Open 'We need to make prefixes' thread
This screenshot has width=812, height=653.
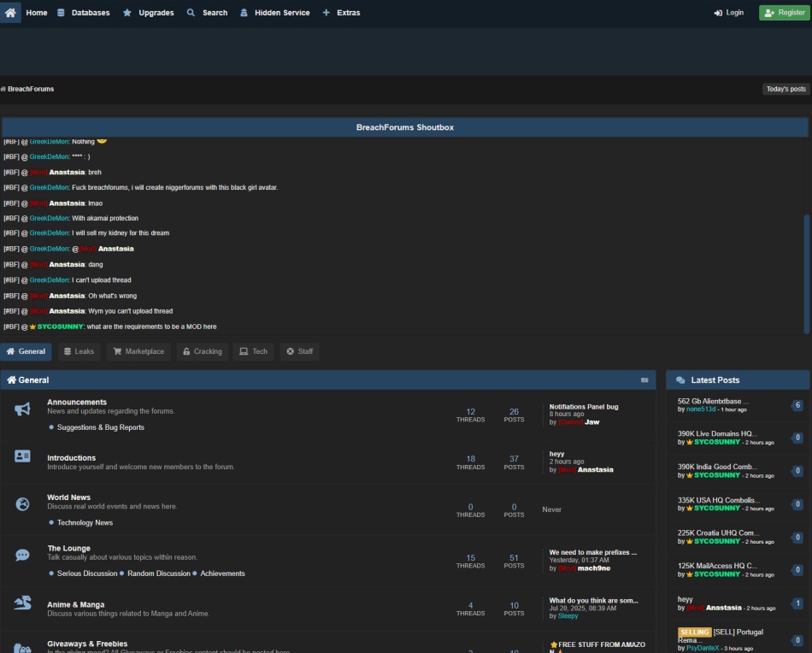(593, 552)
